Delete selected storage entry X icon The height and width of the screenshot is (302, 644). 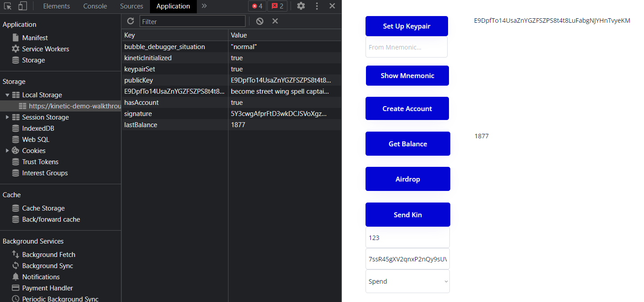pyautogui.click(x=275, y=21)
